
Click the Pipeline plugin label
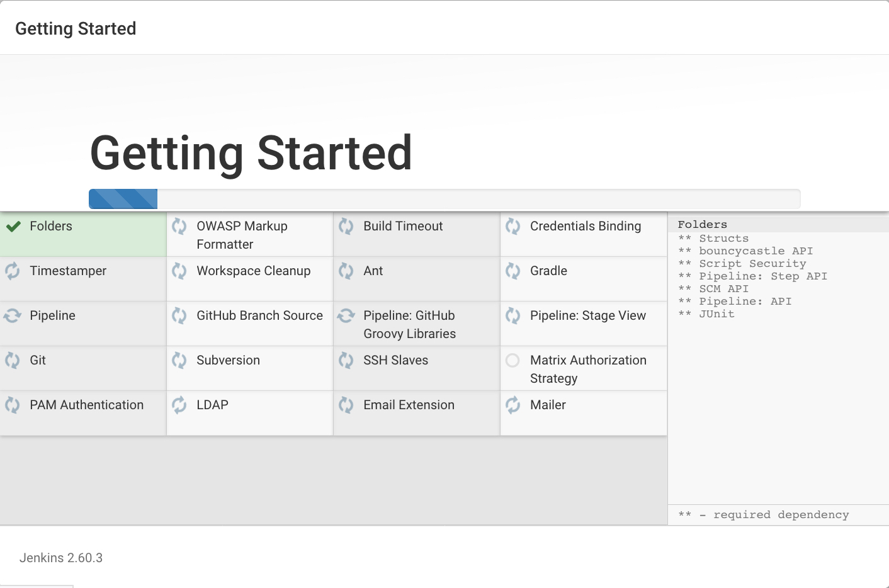click(x=52, y=316)
